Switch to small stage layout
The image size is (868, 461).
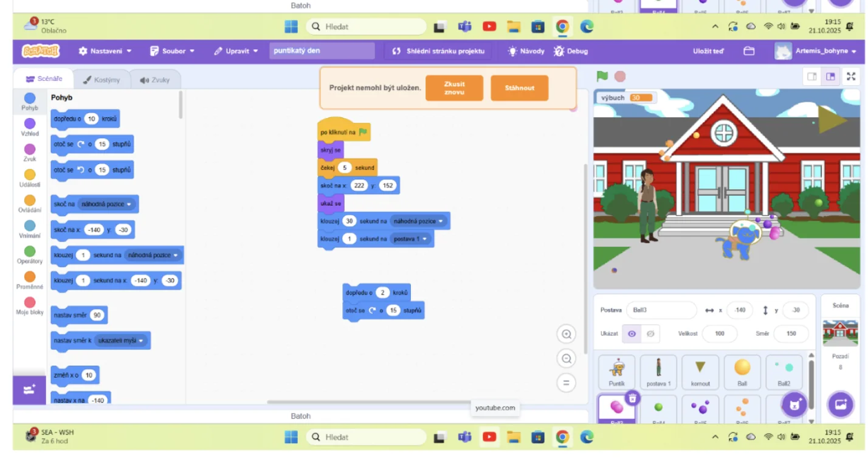tap(811, 77)
